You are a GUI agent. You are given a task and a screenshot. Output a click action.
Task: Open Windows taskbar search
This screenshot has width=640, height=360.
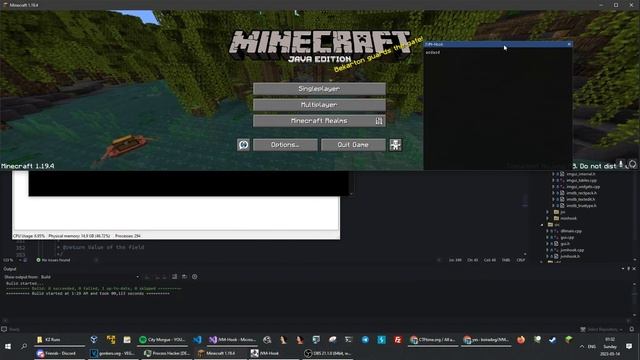point(24,347)
